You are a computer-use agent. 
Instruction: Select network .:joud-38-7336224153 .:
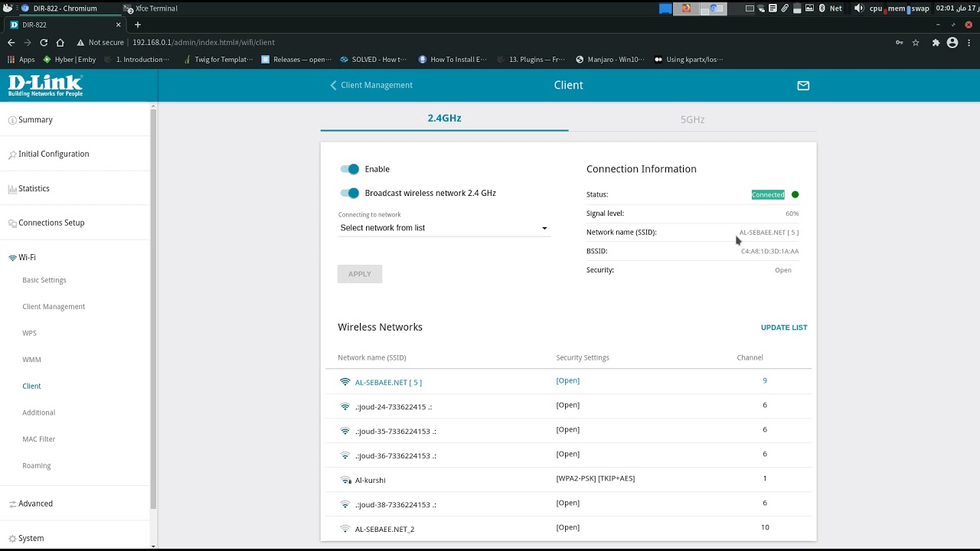(x=568, y=504)
